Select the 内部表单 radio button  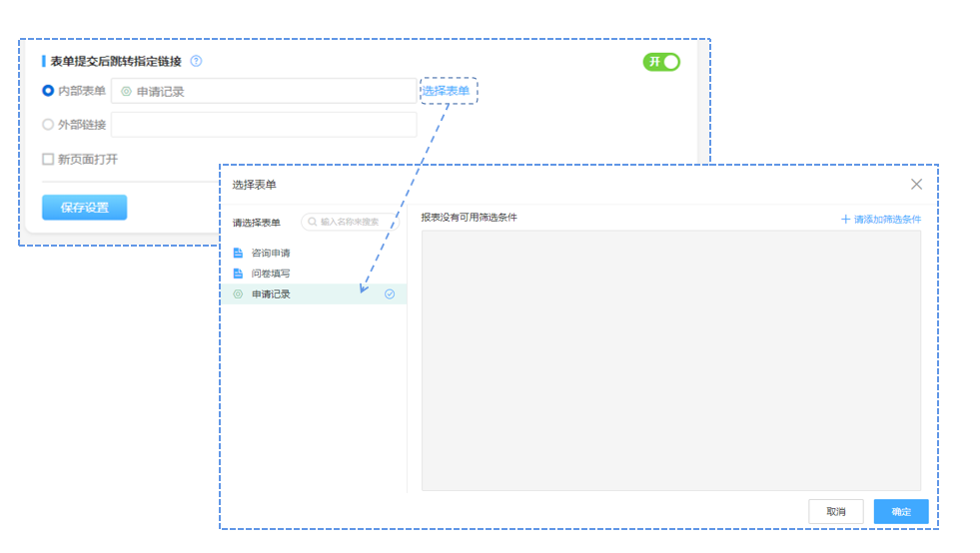coord(48,91)
